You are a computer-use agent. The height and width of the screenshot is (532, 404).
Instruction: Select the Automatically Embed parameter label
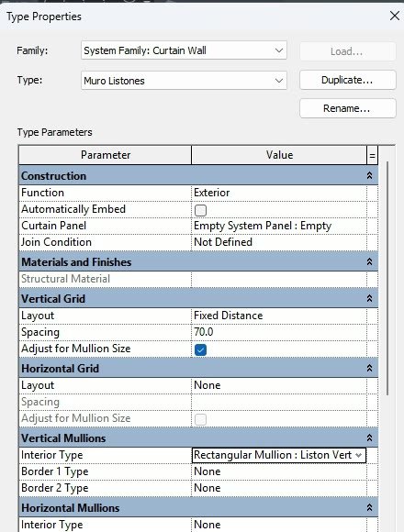click(x=73, y=209)
